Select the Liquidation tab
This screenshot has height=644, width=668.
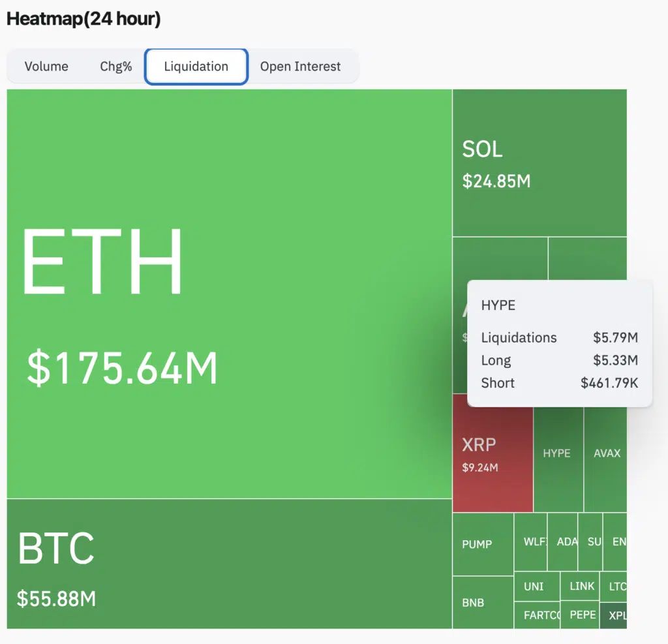coord(196,67)
